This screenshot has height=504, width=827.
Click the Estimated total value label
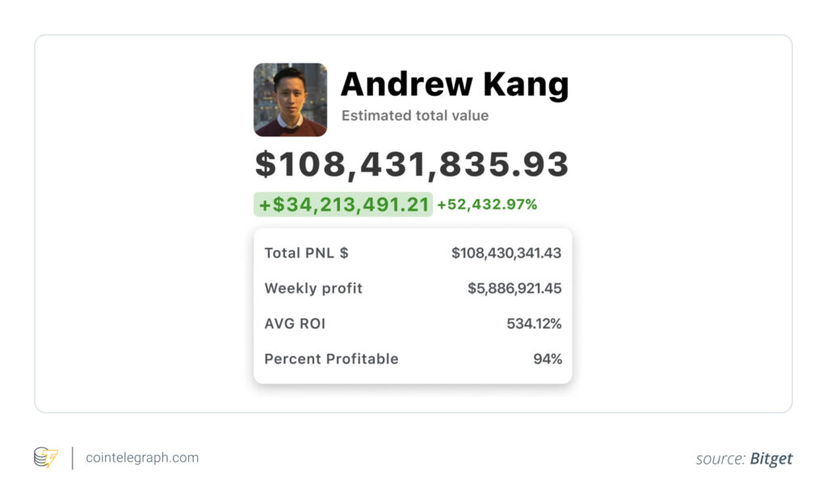tap(414, 115)
